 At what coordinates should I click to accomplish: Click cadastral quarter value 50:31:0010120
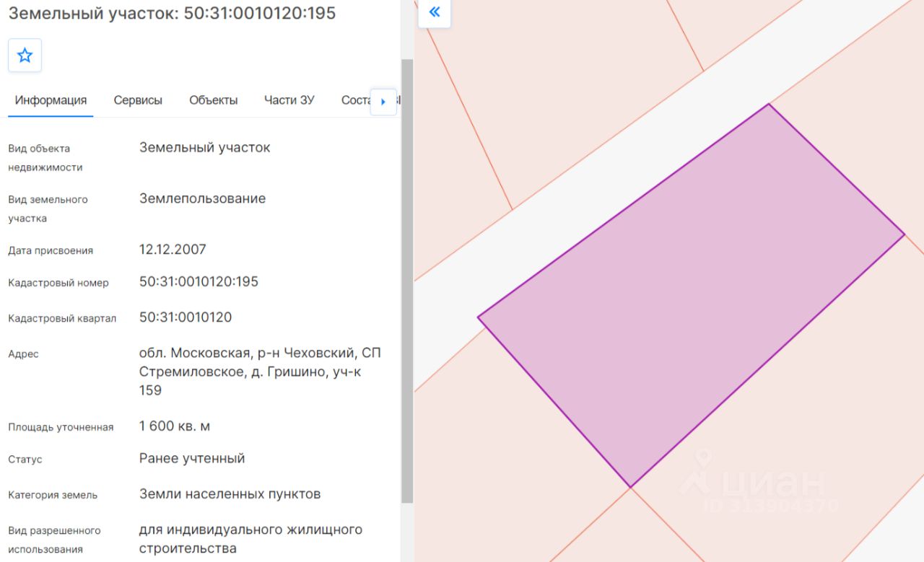click(186, 317)
